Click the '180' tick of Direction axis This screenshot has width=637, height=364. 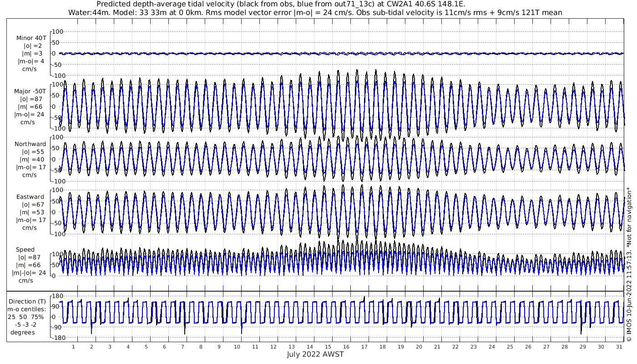click(57, 296)
